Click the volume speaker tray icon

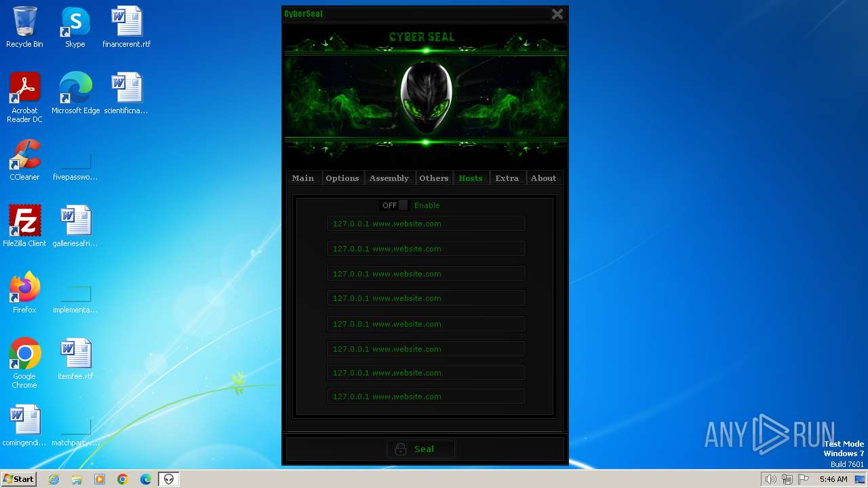coord(771,479)
